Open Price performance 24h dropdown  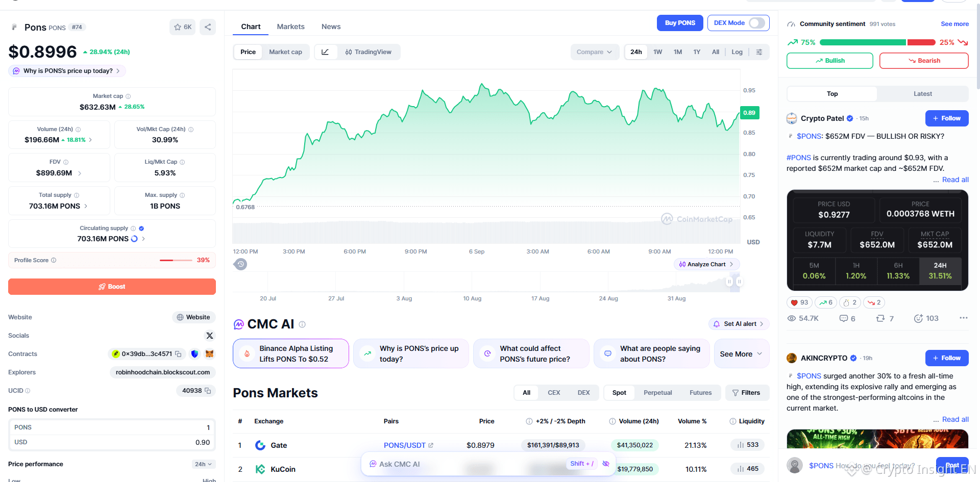tap(203, 464)
